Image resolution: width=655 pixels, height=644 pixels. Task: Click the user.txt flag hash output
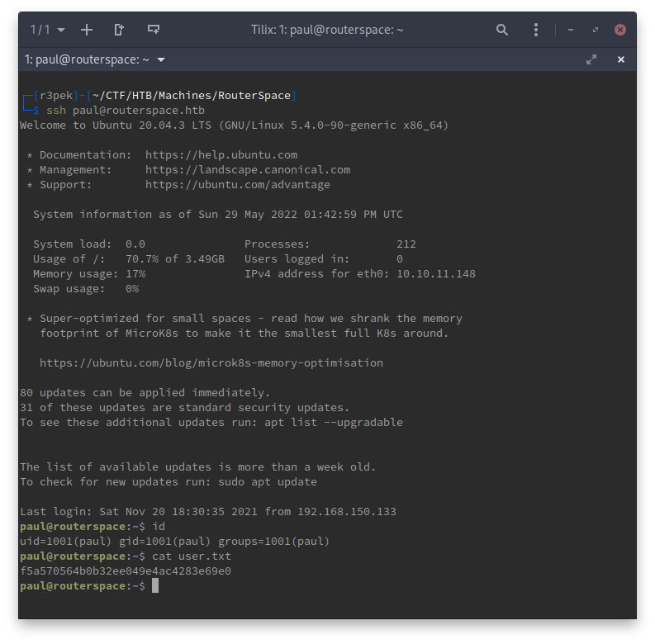point(125,571)
